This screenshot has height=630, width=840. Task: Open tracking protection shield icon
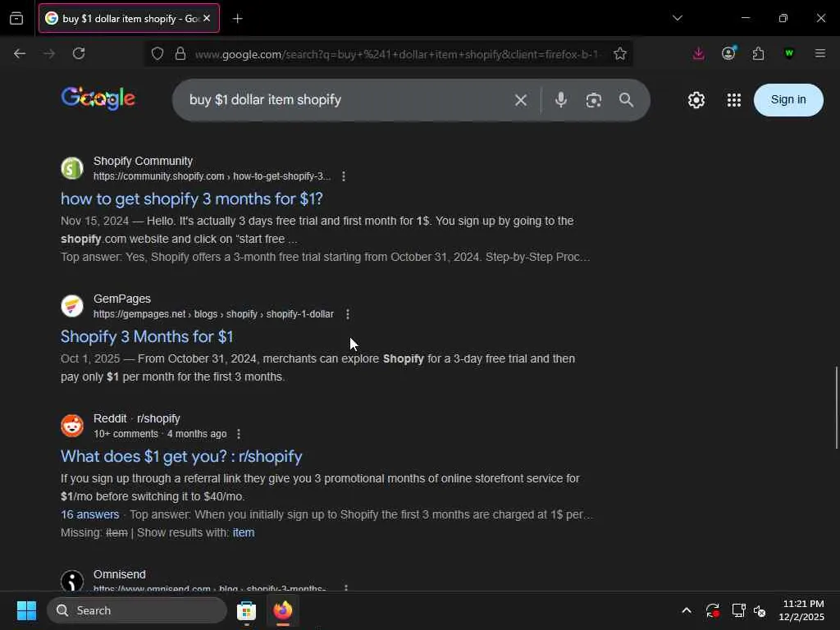click(x=157, y=53)
